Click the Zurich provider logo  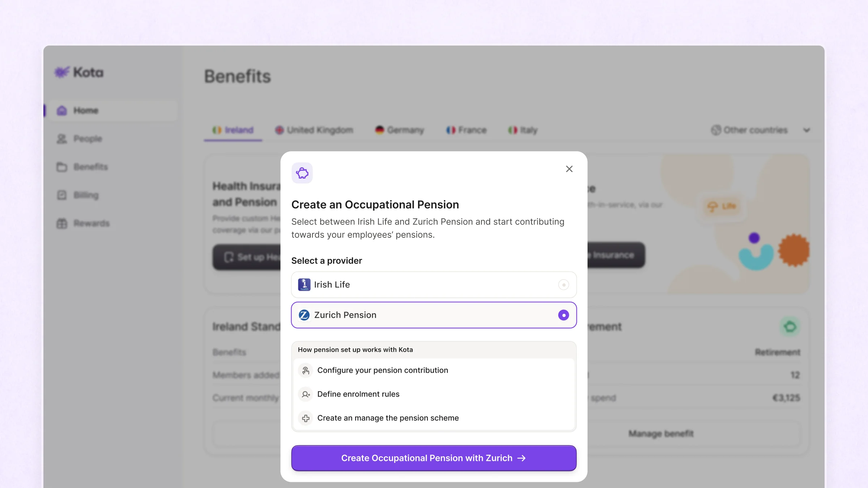tap(304, 315)
